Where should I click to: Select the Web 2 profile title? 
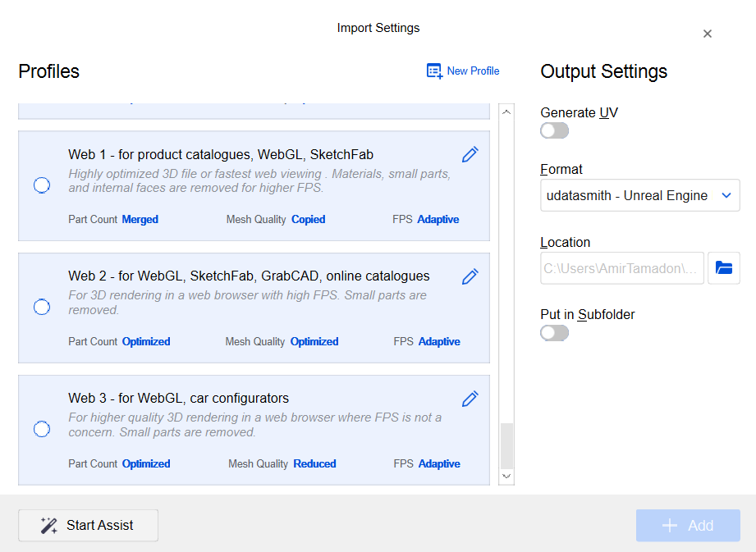pos(249,276)
